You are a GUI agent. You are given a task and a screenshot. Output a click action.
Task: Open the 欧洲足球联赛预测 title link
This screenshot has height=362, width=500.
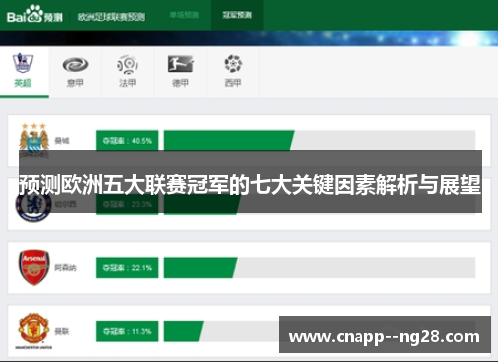111,17
